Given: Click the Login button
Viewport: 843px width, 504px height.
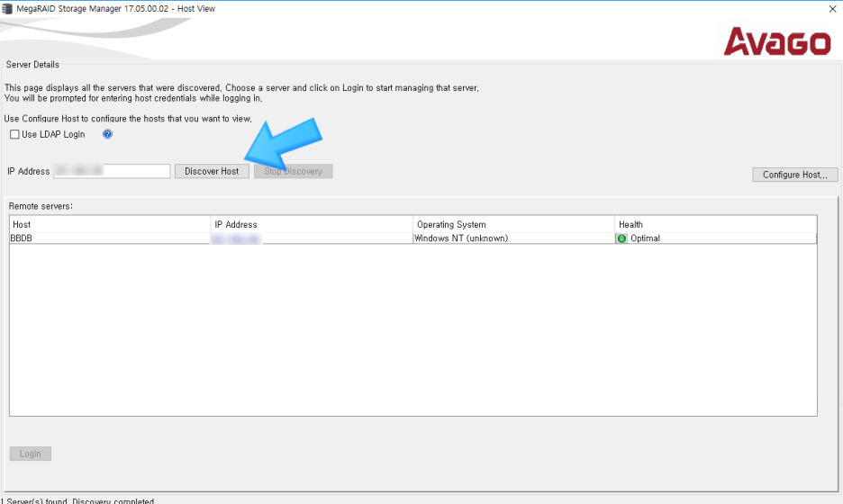Looking at the screenshot, I should (x=30, y=454).
